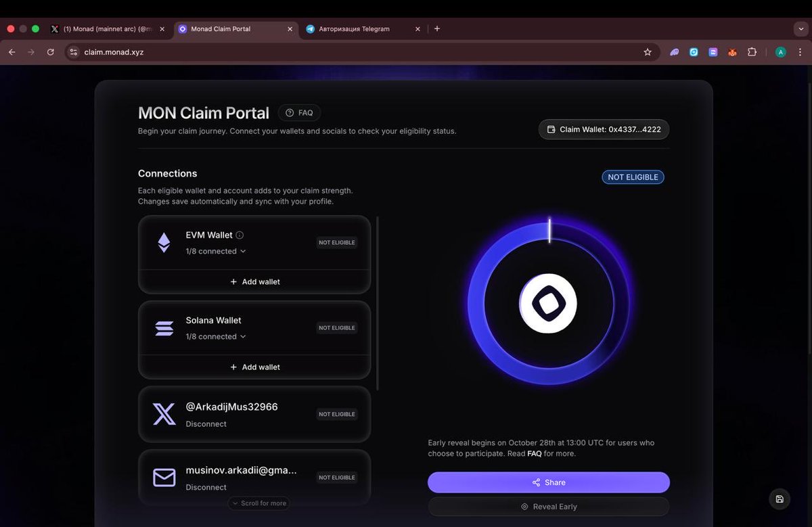Open the Extensions puzzle-piece menu
812x527 pixels.
pos(752,52)
